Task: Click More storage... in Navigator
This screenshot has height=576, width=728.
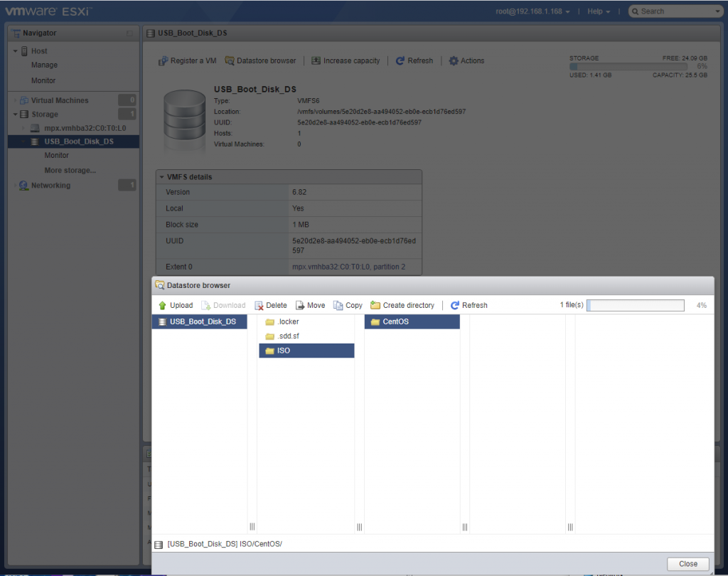Action: tap(70, 171)
